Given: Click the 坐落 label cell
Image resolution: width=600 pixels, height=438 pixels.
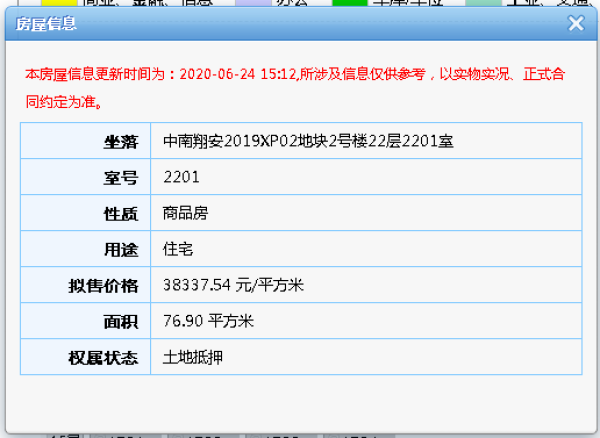Looking at the screenshot, I should [86, 141].
